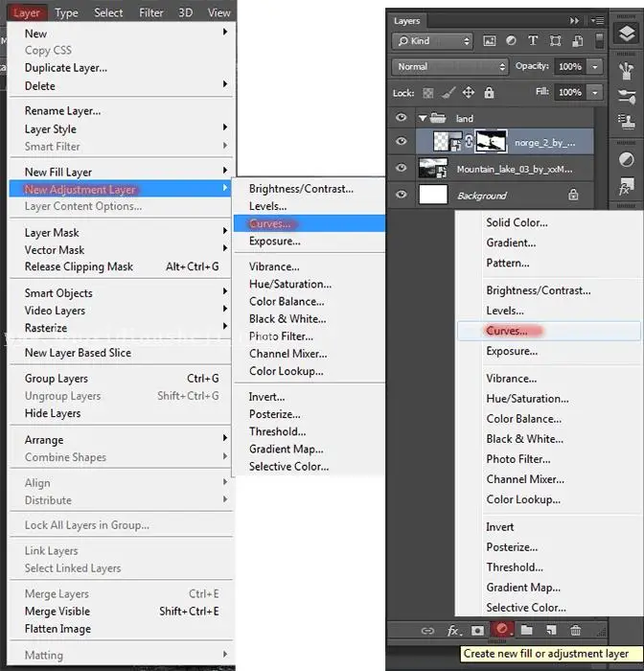Hide the Mountain_lake_03 layer eye icon
Viewport: 644px width, 671px height.
tap(401, 168)
